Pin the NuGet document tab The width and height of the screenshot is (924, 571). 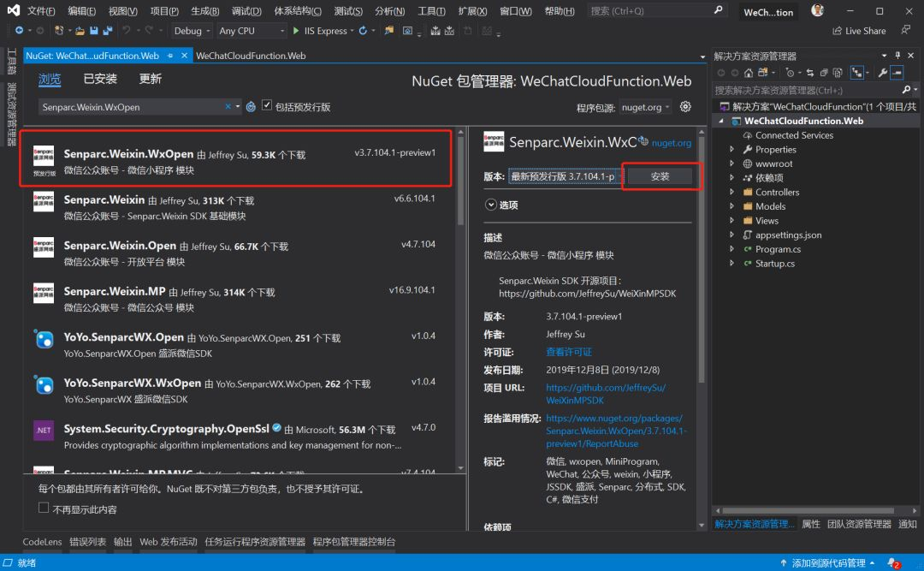170,56
